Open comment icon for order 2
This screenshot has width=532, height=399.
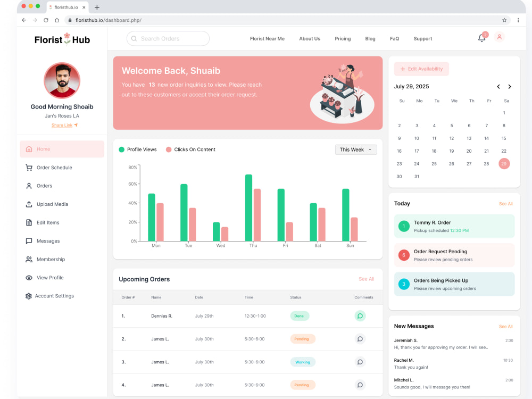pos(360,339)
